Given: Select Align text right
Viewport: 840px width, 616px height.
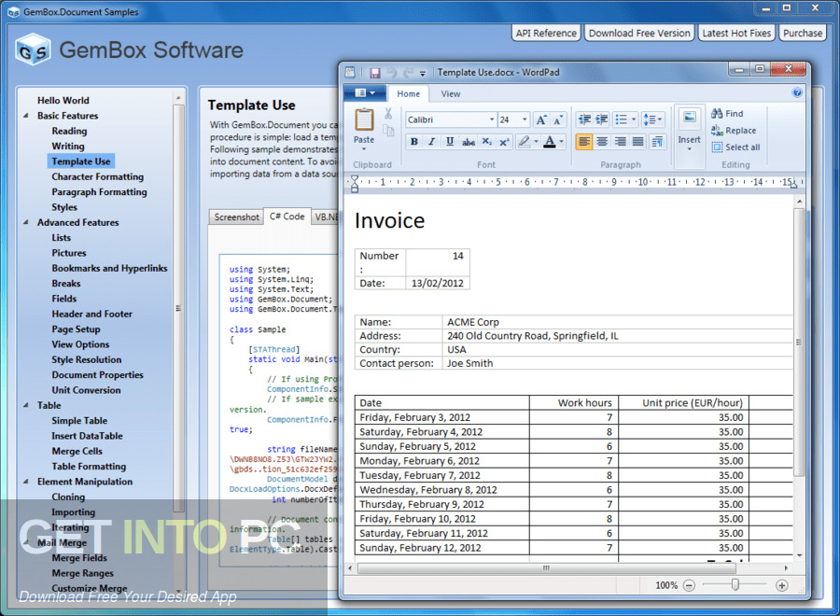Looking at the screenshot, I should point(620,142).
